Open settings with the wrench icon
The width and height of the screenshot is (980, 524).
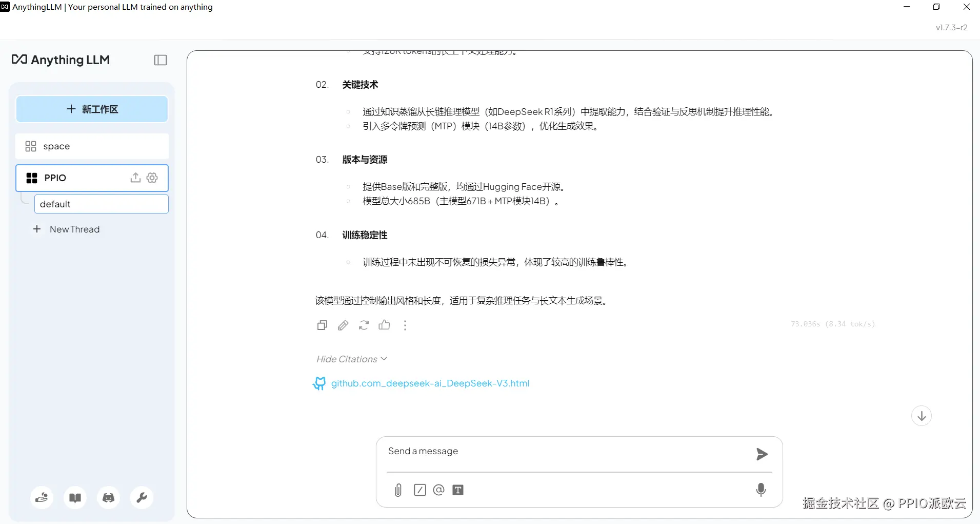click(142, 497)
